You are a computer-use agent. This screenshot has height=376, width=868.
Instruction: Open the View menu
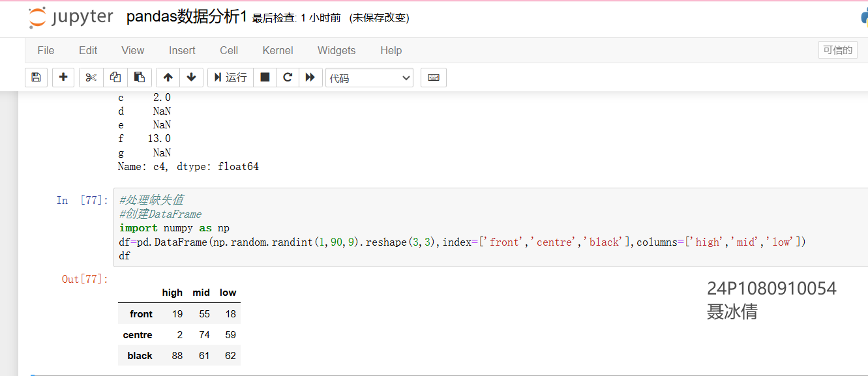(133, 50)
